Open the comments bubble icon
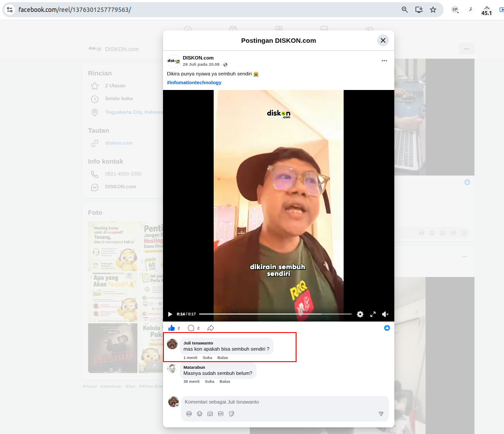Viewport: 504px width, 434px height. click(191, 328)
